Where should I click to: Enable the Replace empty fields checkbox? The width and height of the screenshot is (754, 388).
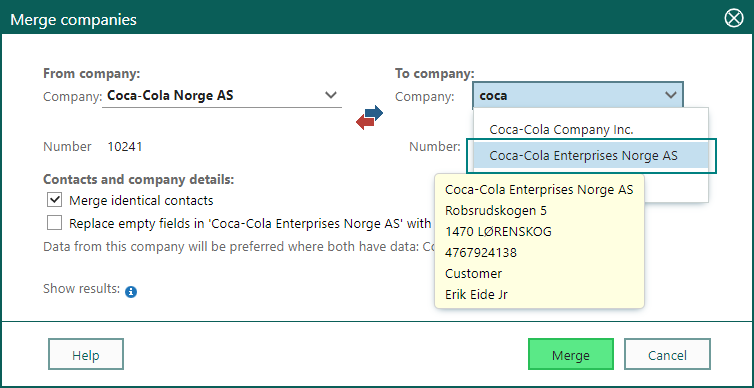pos(54,223)
